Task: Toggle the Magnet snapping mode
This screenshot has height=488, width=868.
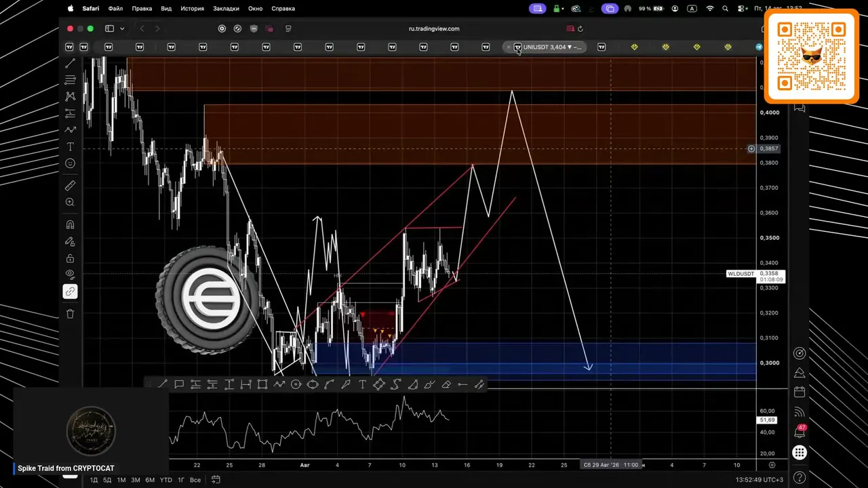Action: click(x=70, y=225)
